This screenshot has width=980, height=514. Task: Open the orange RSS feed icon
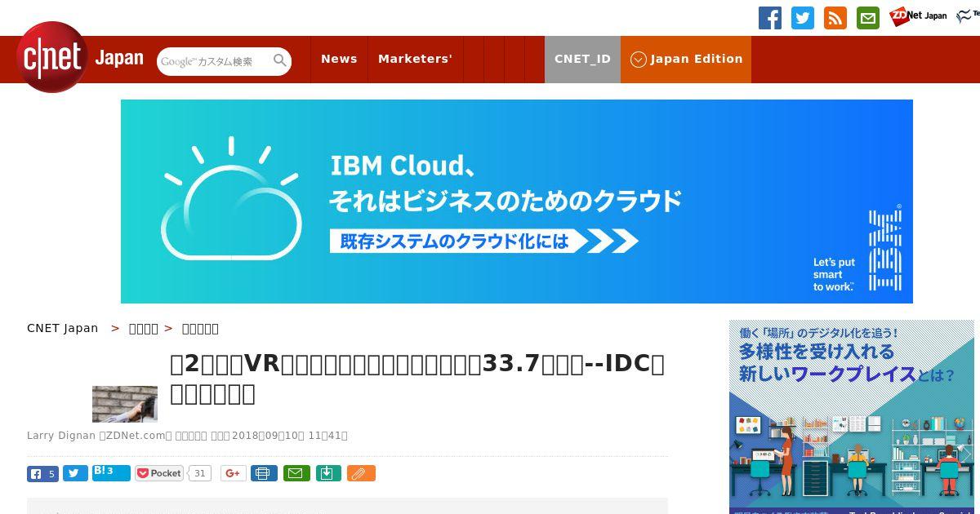pyautogui.click(x=835, y=17)
